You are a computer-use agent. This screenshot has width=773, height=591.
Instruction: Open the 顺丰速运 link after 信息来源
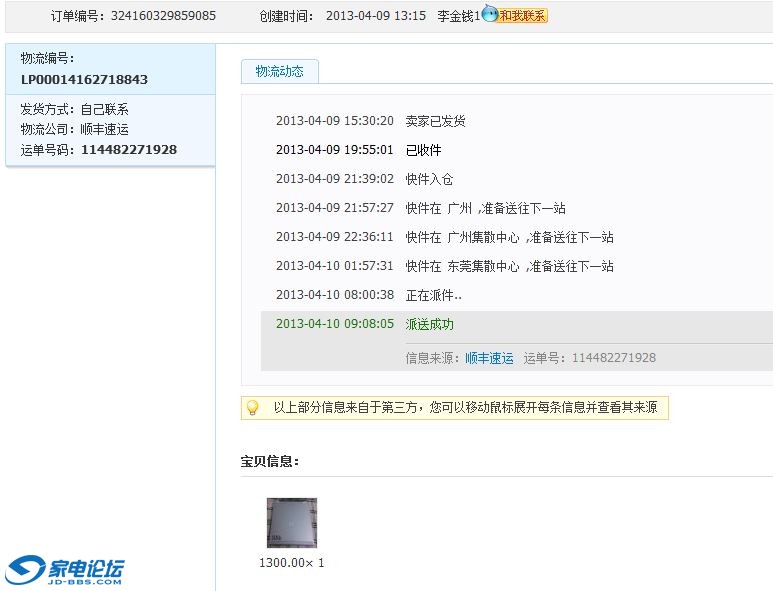pyautogui.click(x=489, y=358)
